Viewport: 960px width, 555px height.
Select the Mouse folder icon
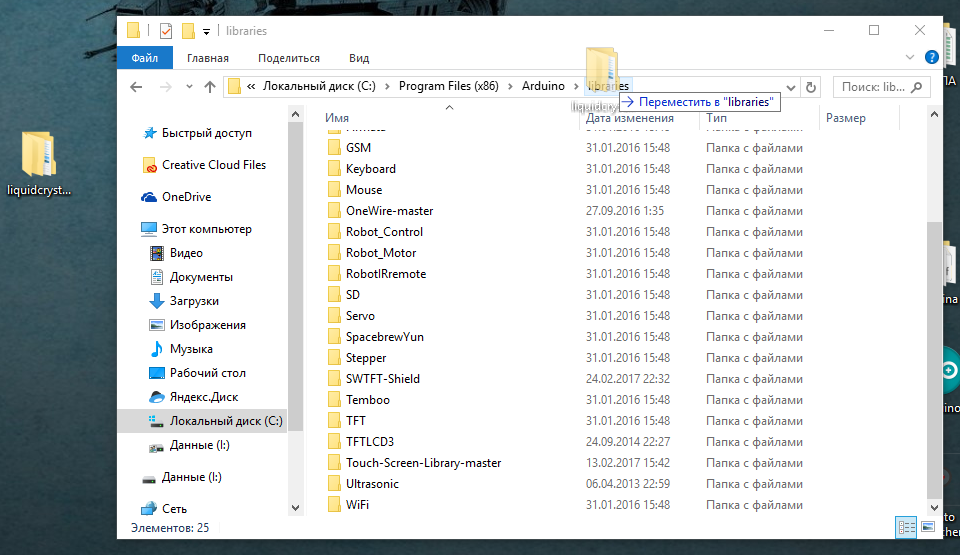(334, 189)
